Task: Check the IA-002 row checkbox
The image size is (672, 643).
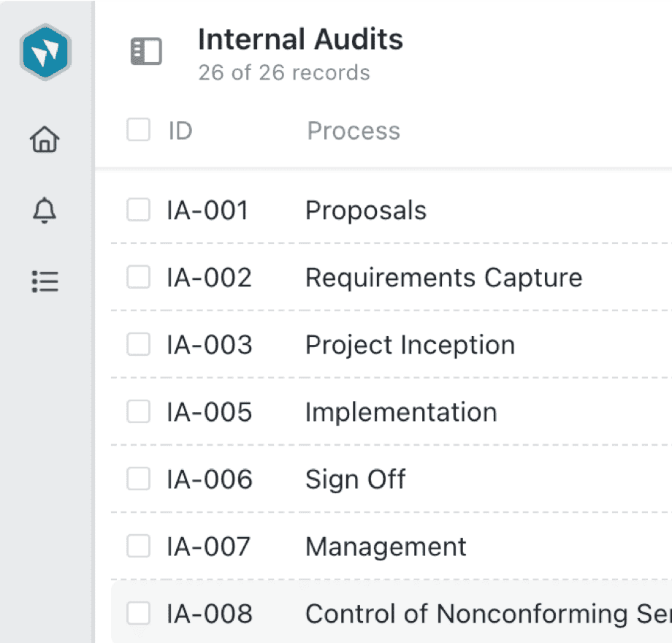Action: tap(139, 277)
